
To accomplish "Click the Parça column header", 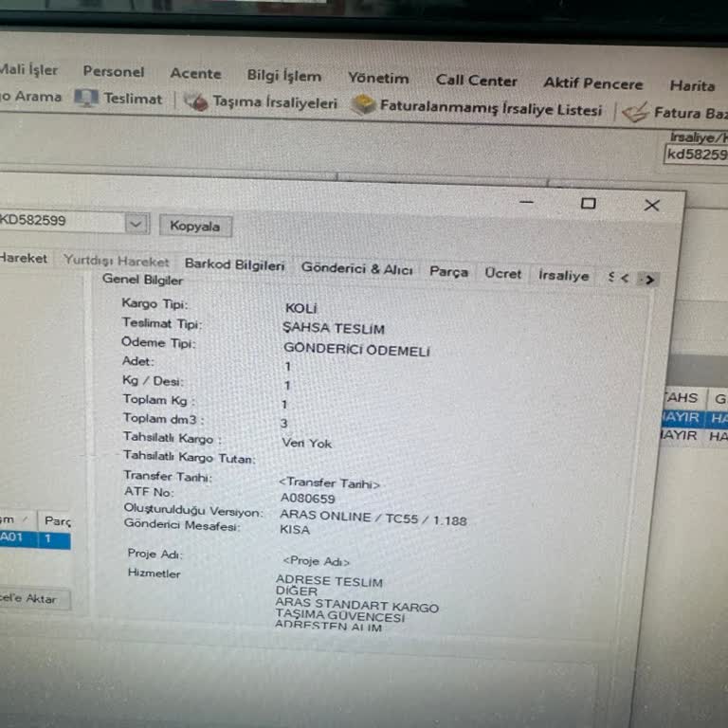I will [56, 521].
